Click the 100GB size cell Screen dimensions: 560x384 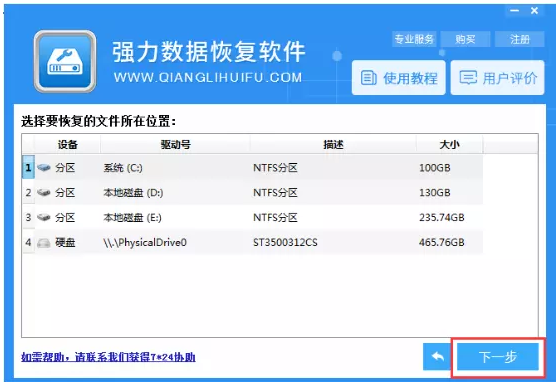click(x=435, y=168)
